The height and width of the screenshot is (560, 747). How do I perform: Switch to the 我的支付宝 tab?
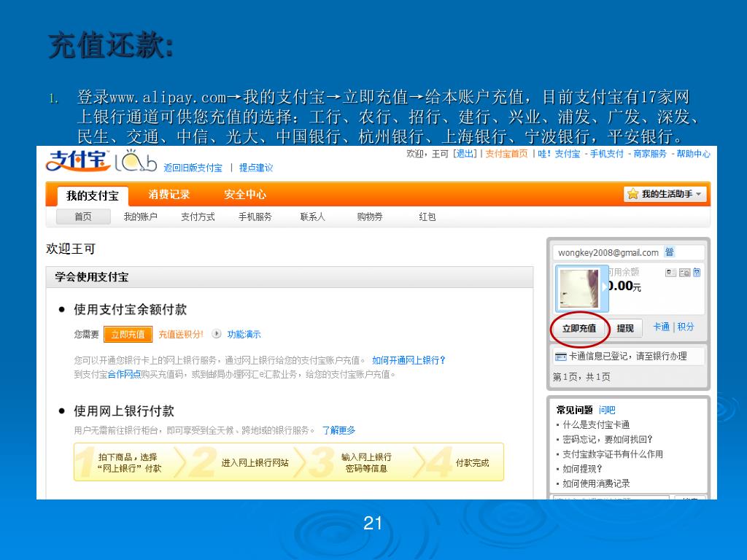(93, 195)
